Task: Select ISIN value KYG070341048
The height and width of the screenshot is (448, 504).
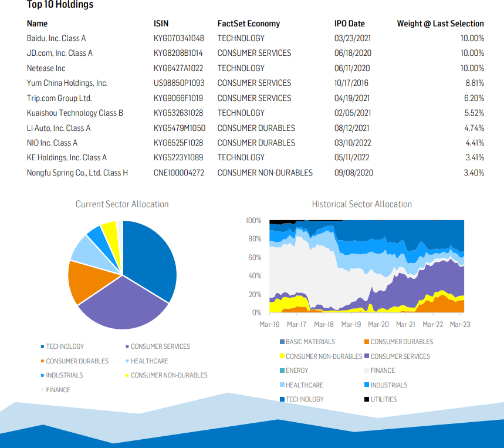Action: point(179,38)
